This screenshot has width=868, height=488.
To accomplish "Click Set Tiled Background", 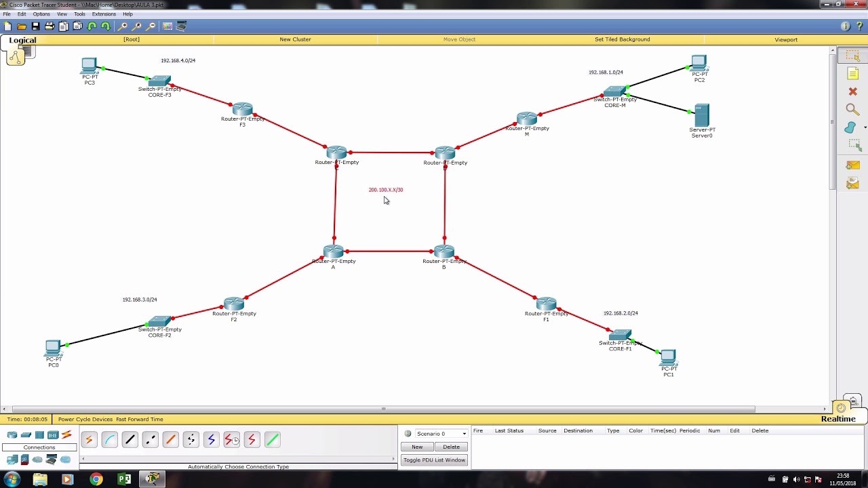I will (x=623, y=39).
